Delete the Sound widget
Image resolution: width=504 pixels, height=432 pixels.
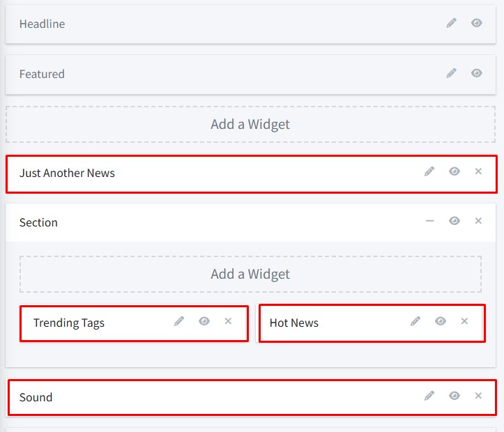478,396
